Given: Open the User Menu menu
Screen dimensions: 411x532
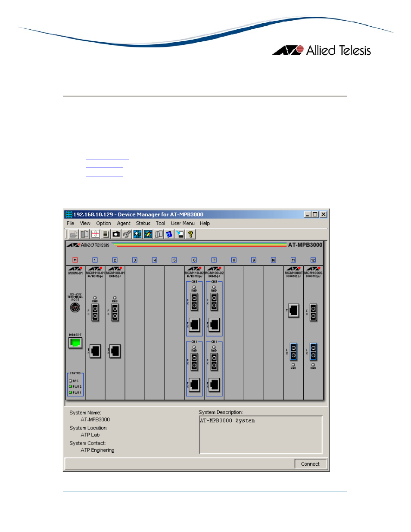Looking at the screenshot, I should [x=183, y=224].
